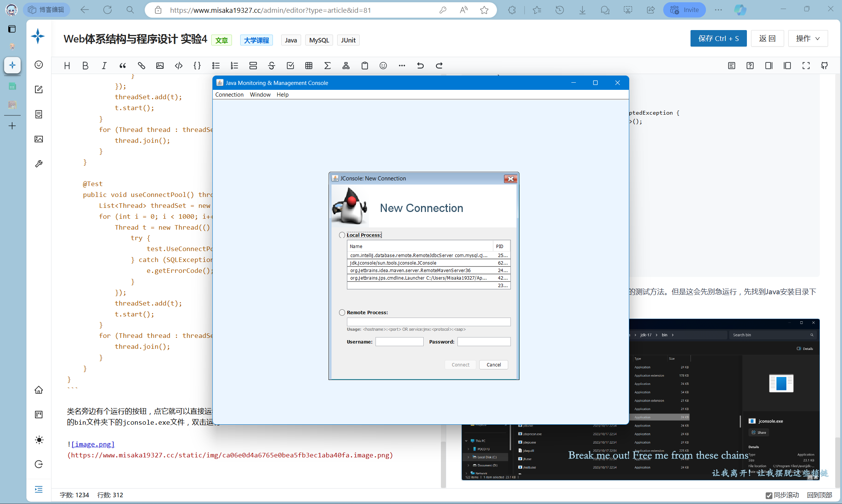Image resolution: width=842 pixels, height=504 pixels.
Task: Select the Local Process radio button
Action: click(x=342, y=235)
